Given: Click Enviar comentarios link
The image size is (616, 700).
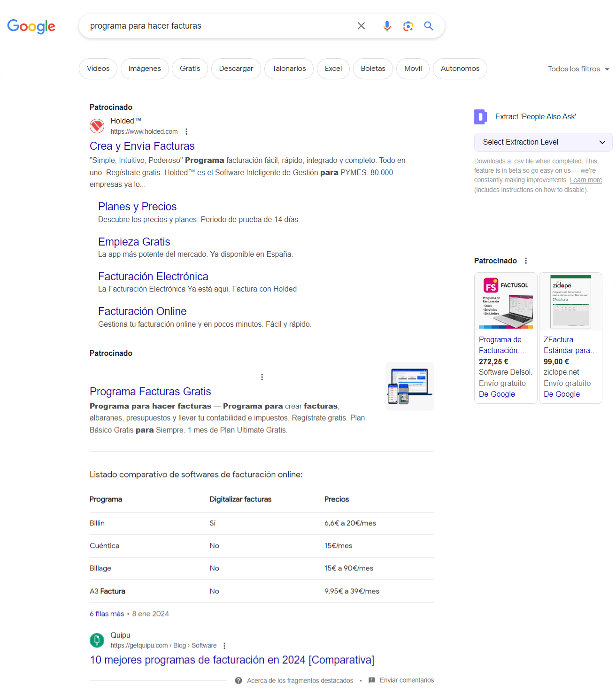Looking at the screenshot, I should click(407, 680).
